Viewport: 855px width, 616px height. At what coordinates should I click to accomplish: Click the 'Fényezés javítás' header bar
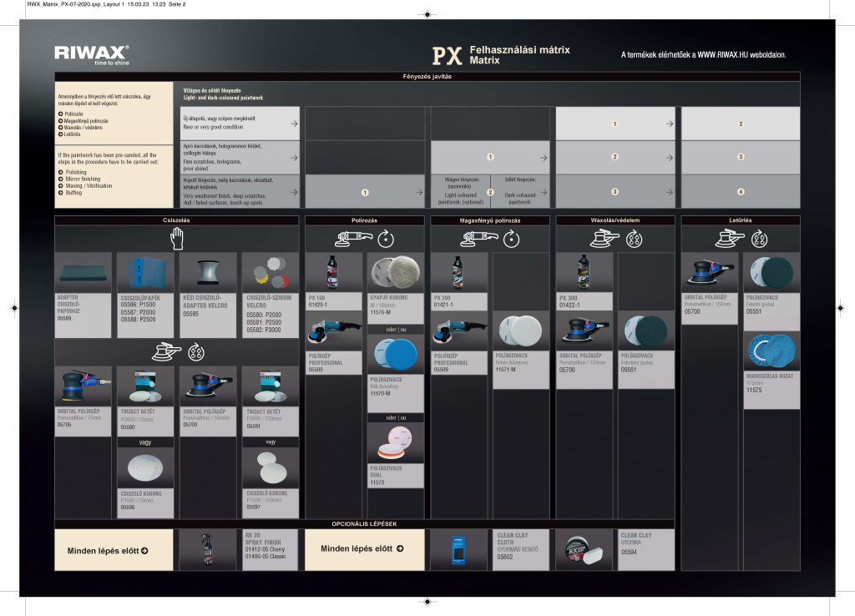tap(427, 76)
